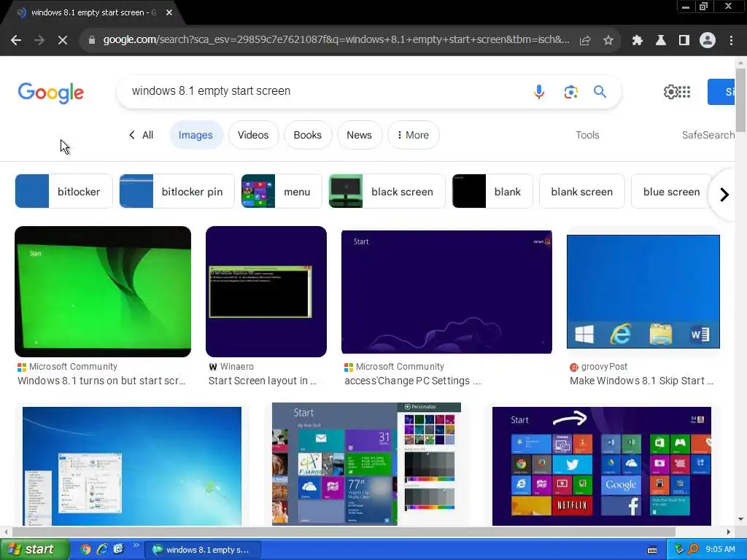Open Chrome's three-dot menu
Screen dimensions: 747x560
coord(731,41)
